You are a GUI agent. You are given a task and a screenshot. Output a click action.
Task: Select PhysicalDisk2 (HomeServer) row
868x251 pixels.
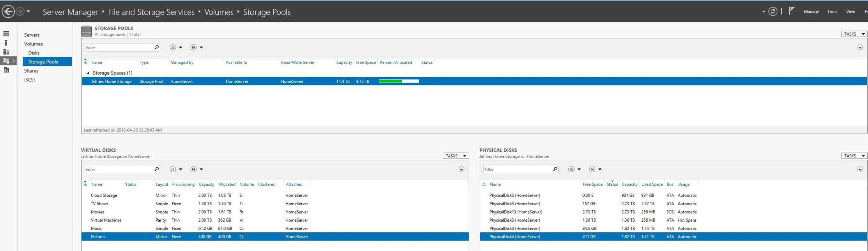(x=674, y=196)
